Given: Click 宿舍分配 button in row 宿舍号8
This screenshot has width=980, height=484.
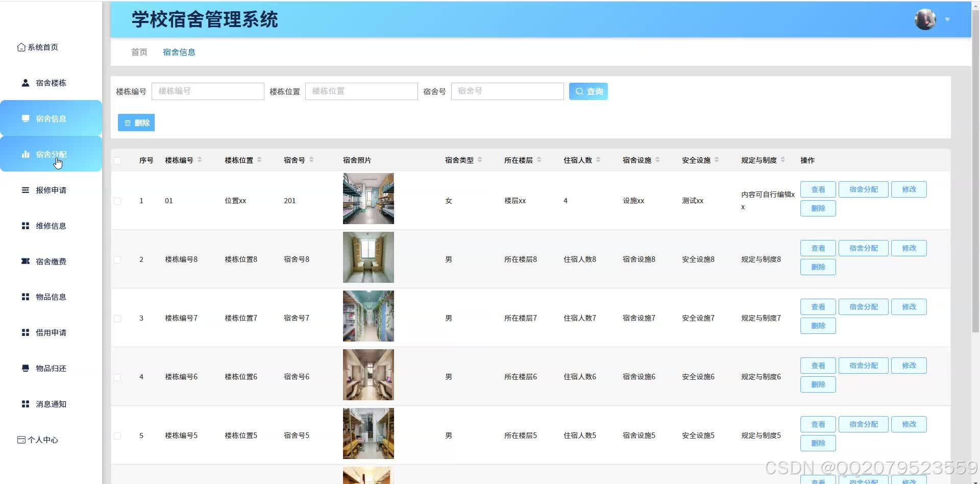Looking at the screenshot, I should 864,248.
